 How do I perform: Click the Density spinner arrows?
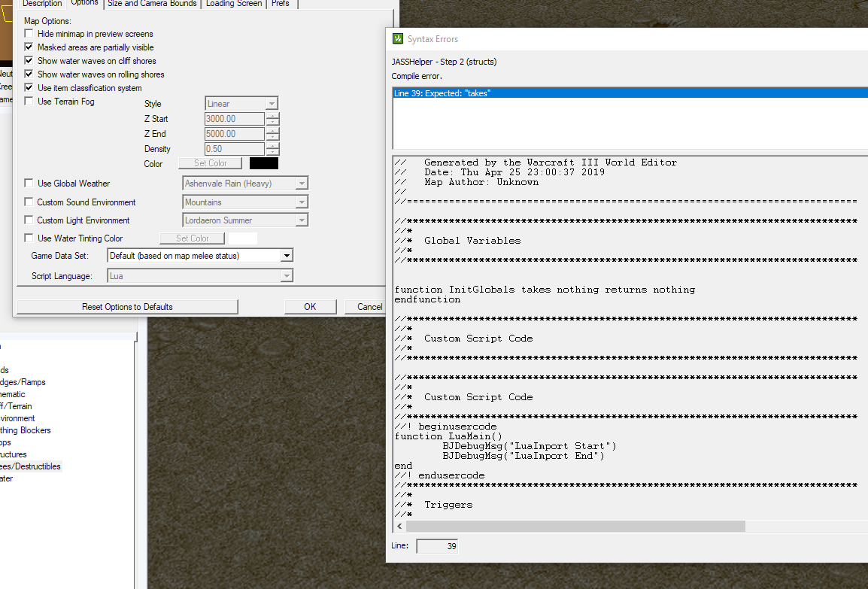[x=272, y=148]
